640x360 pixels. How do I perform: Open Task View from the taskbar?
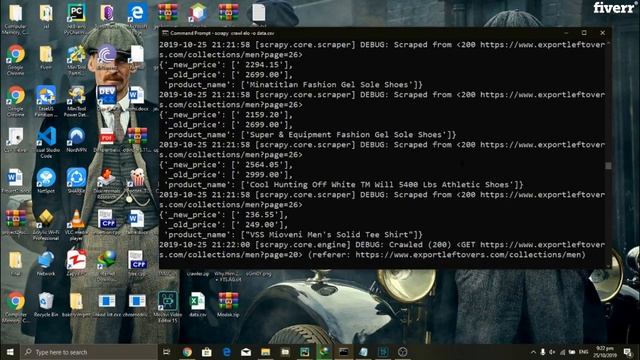[167, 352]
